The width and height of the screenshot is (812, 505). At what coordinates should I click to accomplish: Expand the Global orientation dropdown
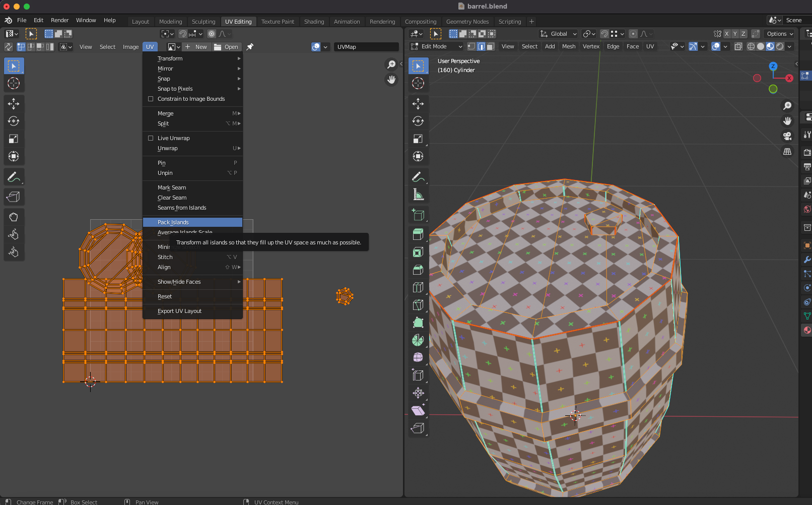(559, 34)
